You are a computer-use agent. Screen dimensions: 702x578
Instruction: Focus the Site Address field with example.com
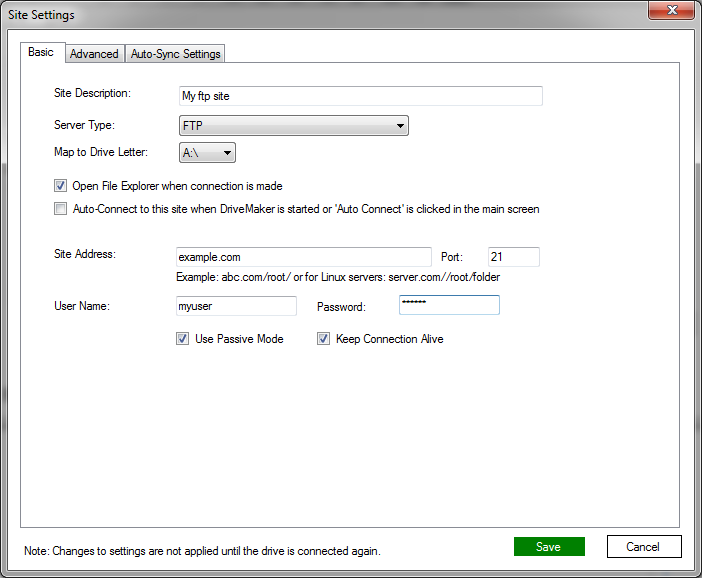tap(302, 257)
